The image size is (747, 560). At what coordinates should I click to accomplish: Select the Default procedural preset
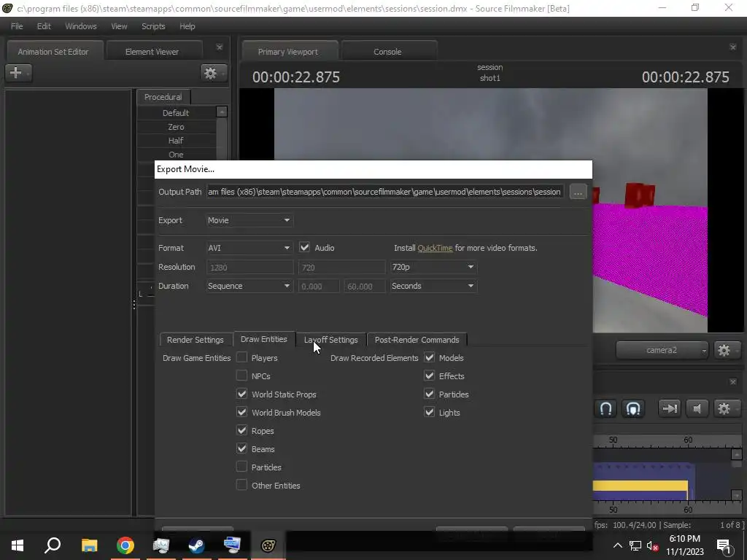pyautogui.click(x=176, y=113)
